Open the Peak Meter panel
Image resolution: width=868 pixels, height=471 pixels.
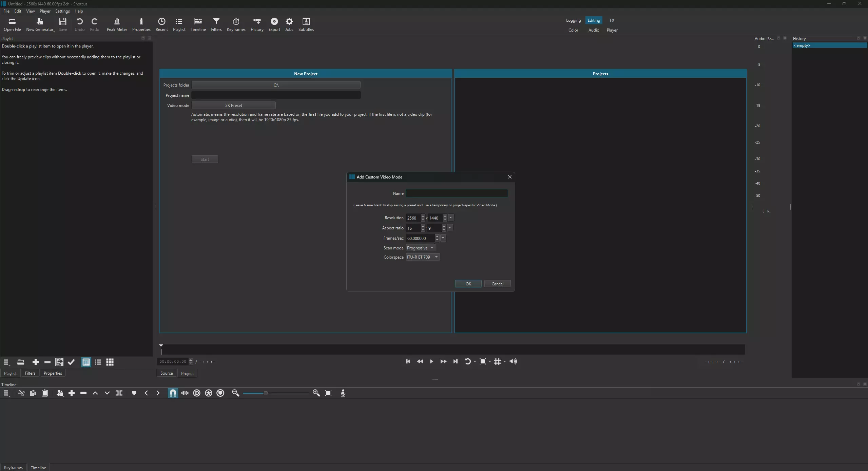[x=117, y=24]
